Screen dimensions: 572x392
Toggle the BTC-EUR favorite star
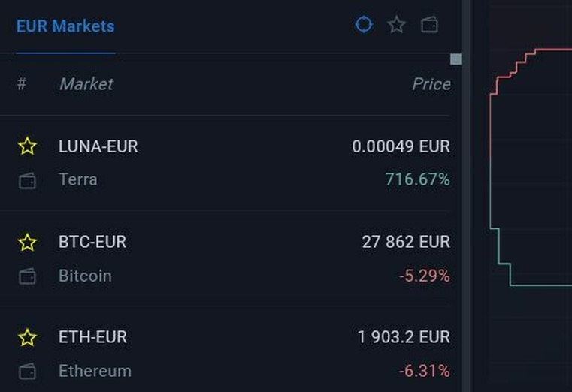coord(27,243)
